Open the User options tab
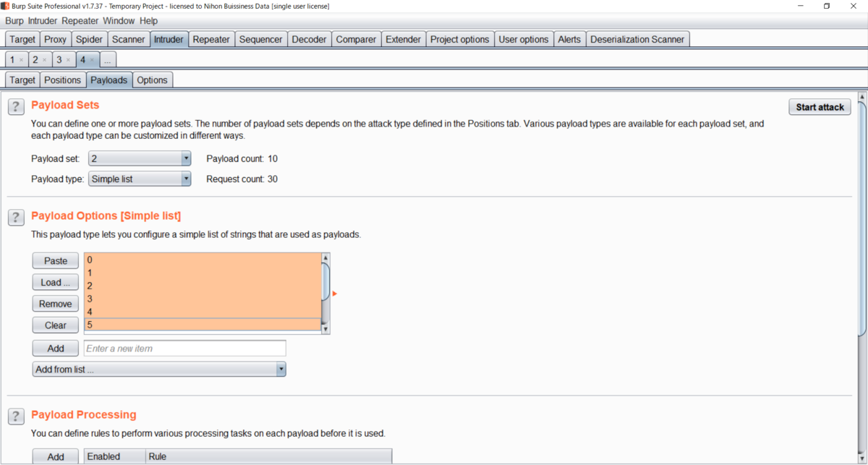 pyautogui.click(x=524, y=39)
